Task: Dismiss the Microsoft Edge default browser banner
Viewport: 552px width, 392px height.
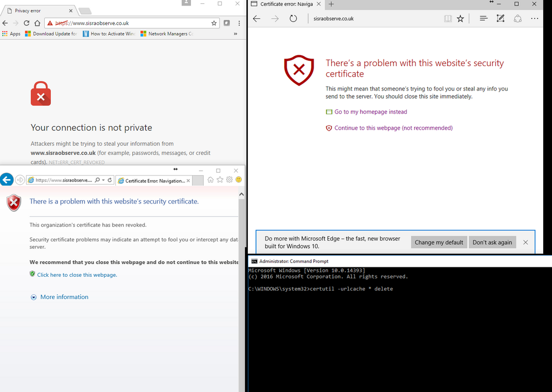Action: 526,242
